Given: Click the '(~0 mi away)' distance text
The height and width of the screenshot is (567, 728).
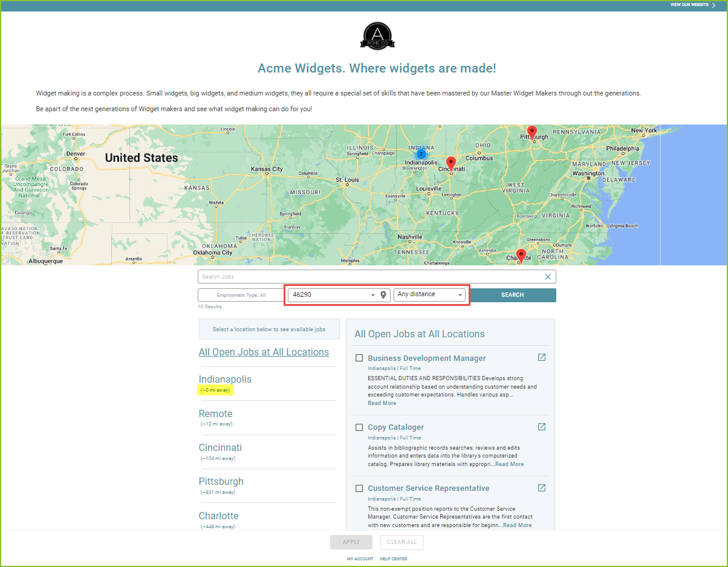Looking at the screenshot, I should coord(216,390).
